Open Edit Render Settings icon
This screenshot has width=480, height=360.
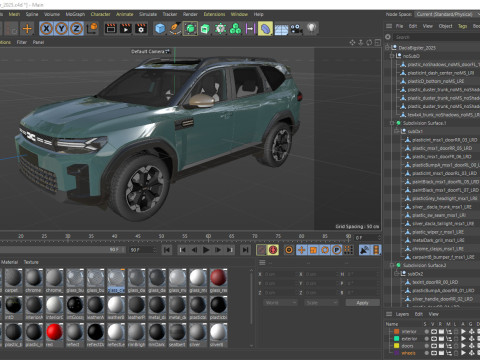click(141, 29)
